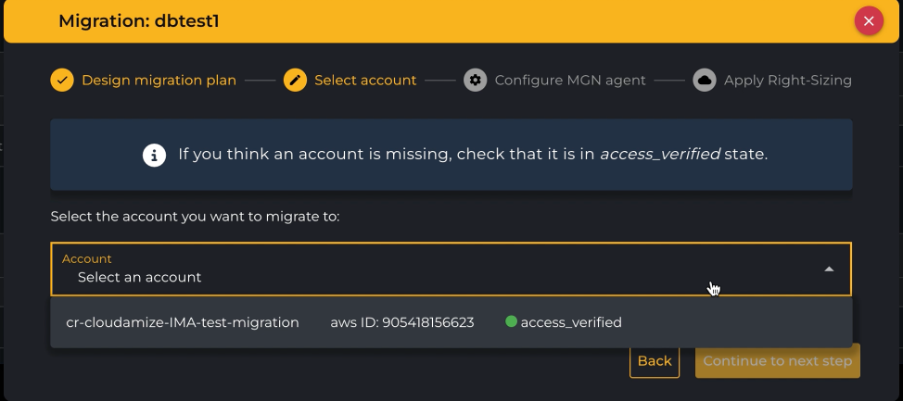The image size is (904, 402).
Task: Click the access_verified label in the account option
Action: [x=571, y=322]
